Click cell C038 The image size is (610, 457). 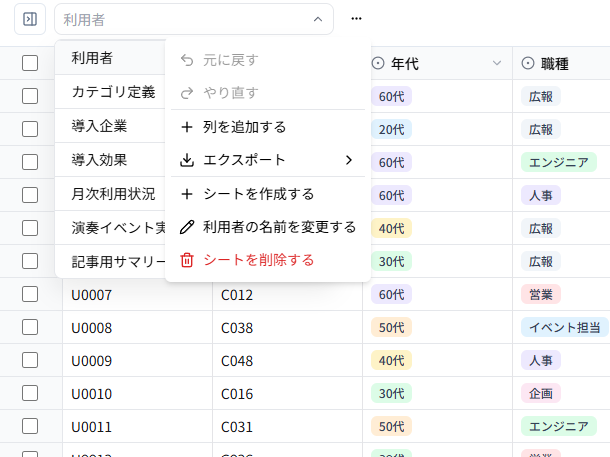click(287, 327)
